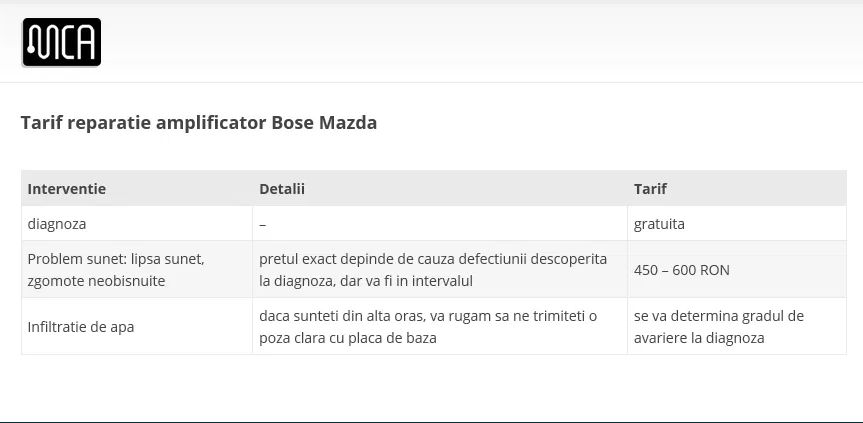
Task: Select the 'Tarif' column header
Action: pyautogui.click(x=650, y=188)
